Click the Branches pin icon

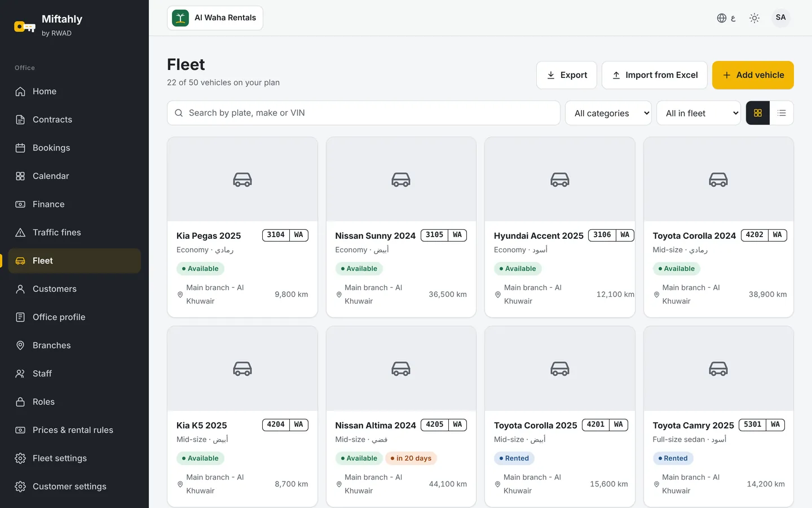click(x=20, y=345)
